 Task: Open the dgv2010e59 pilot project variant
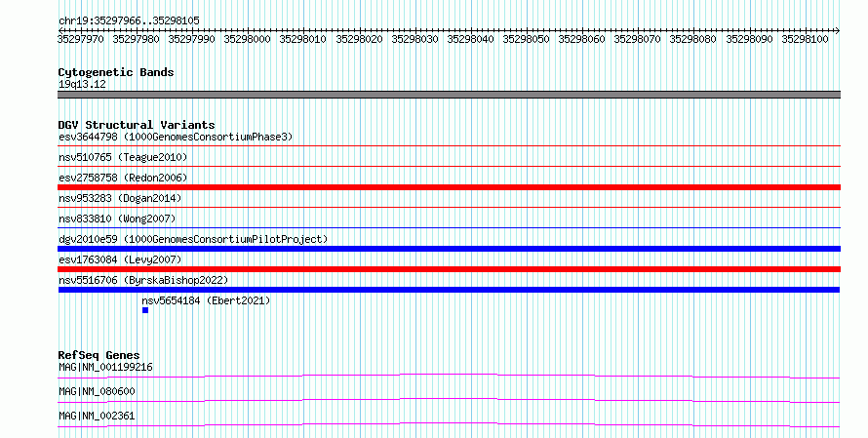[x=193, y=239]
